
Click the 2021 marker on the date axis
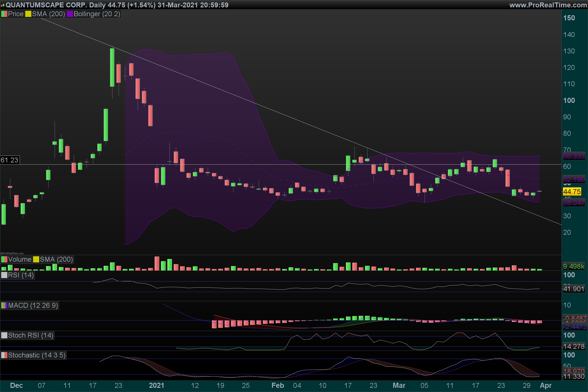point(157,385)
